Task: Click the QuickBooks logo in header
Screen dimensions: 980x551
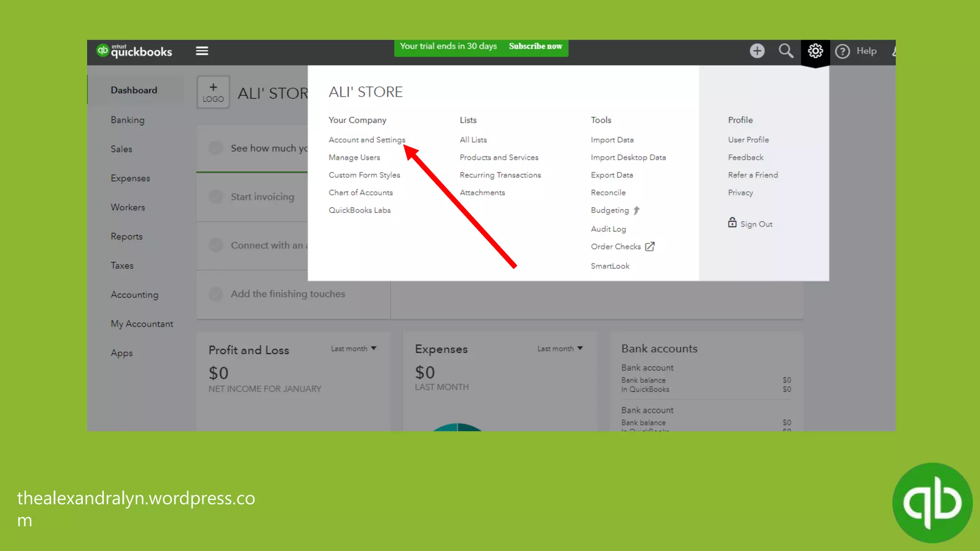Action: pos(134,51)
